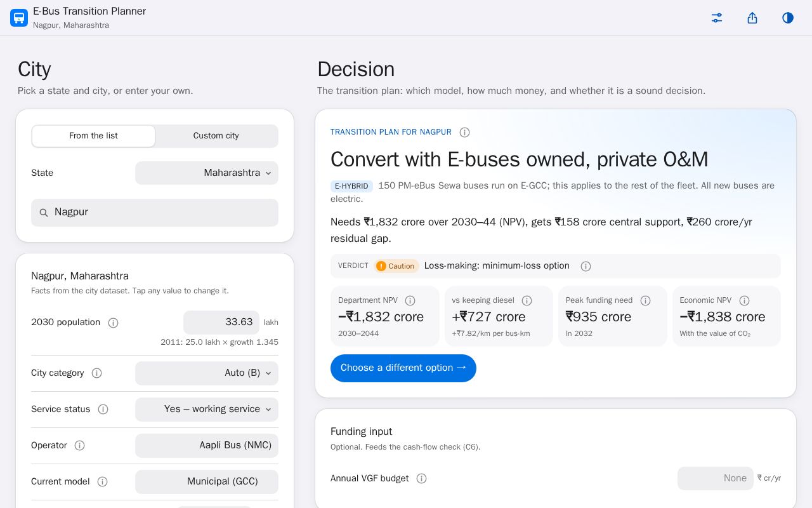Click the −₹1,838 crore Economic NPV value
This screenshot has height=508, width=812.
tap(723, 317)
